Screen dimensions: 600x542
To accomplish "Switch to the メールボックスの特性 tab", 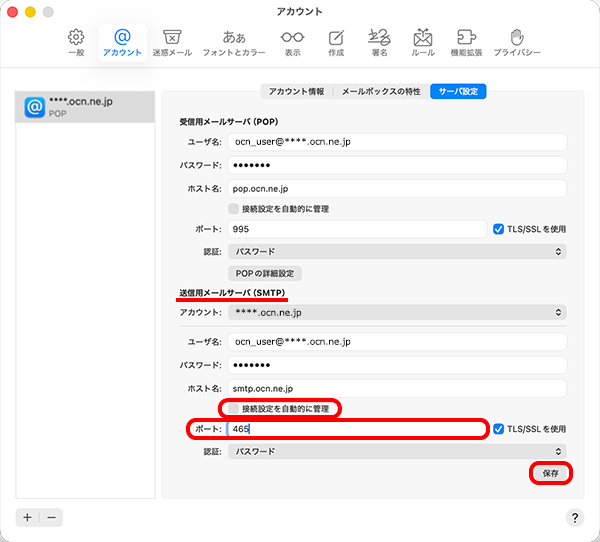I will pos(381,91).
